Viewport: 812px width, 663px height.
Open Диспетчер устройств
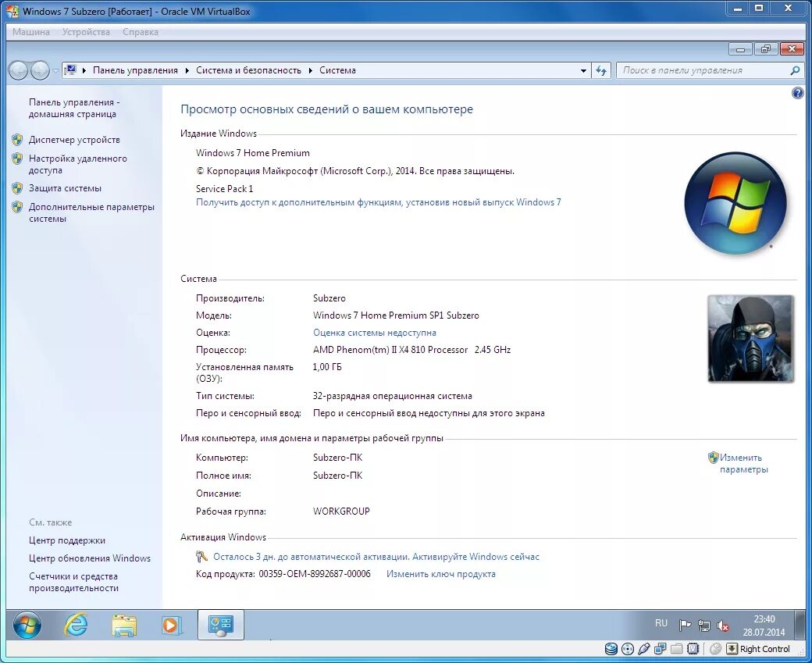tap(75, 140)
